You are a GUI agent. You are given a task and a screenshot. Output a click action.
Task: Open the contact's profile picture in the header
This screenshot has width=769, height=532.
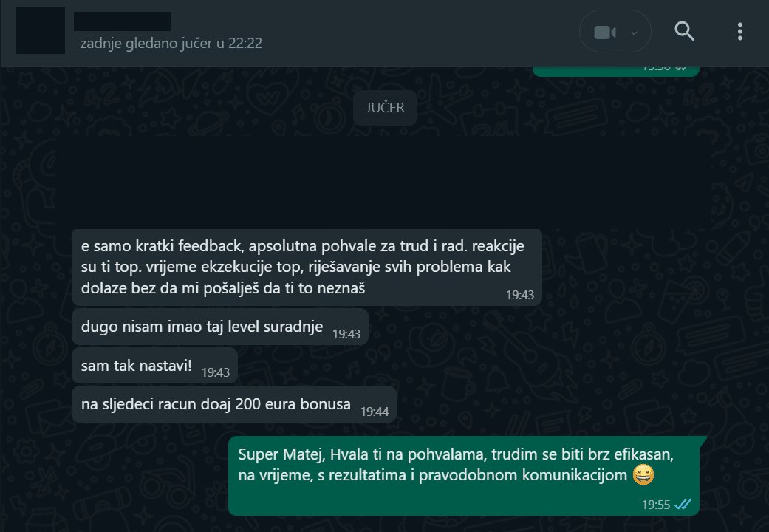coord(41,30)
